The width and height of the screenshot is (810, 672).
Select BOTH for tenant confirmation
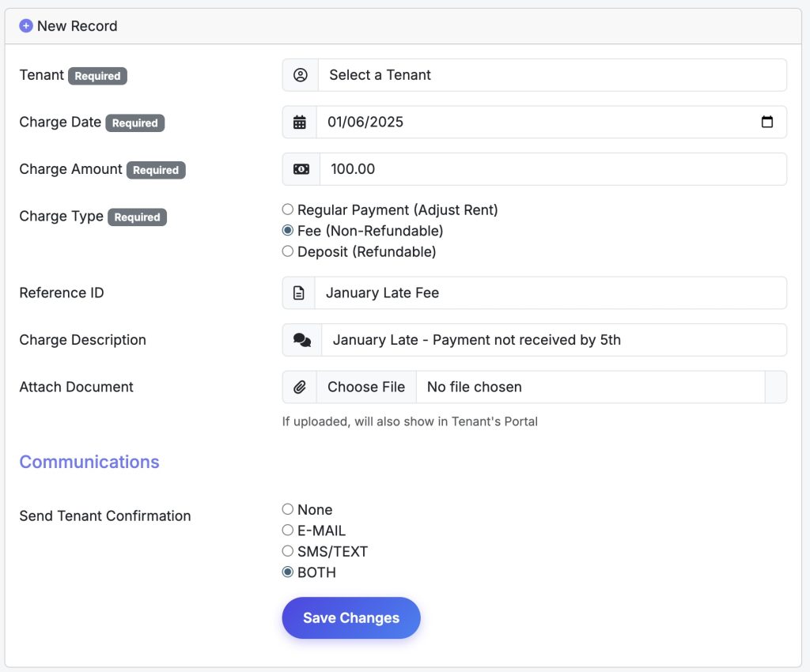coord(288,572)
